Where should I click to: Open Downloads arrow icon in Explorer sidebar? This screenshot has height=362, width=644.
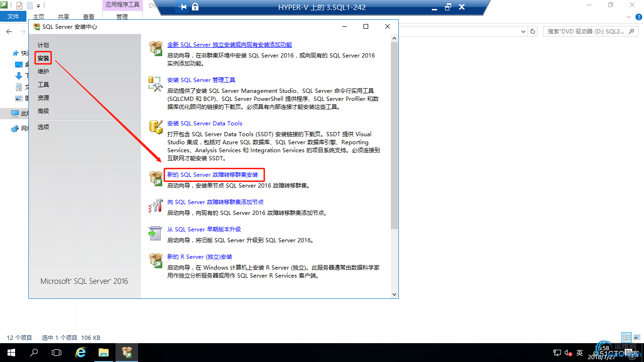19,76
